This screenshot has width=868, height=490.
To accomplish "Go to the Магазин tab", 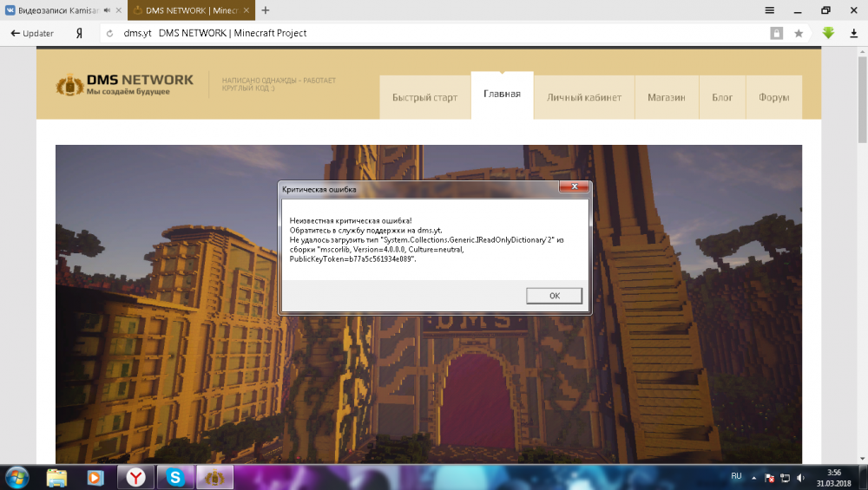I will coord(667,97).
